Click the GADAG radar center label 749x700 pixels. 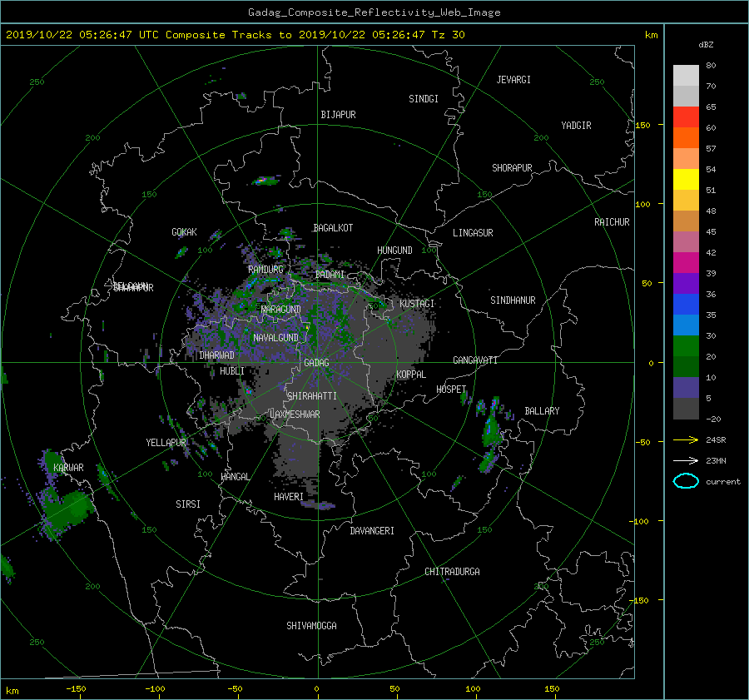[x=316, y=363]
